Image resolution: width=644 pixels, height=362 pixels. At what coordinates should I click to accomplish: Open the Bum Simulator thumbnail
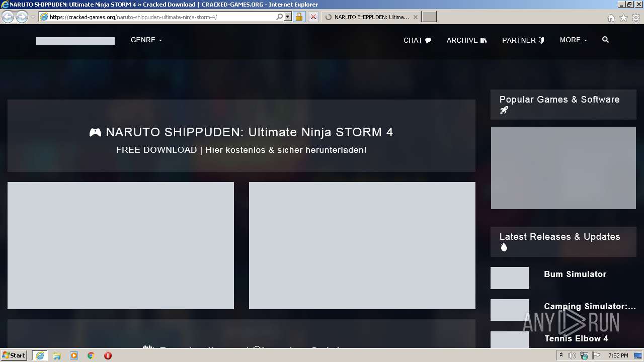pyautogui.click(x=510, y=278)
